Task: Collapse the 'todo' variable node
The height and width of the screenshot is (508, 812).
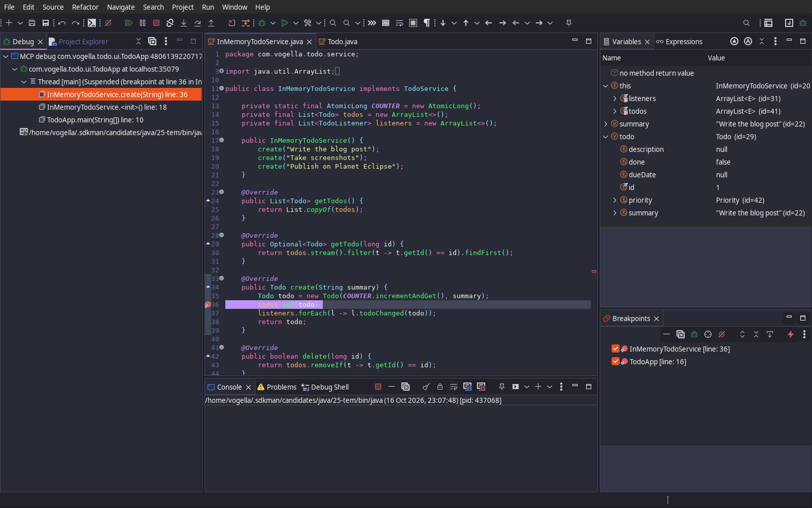Action: pos(605,137)
